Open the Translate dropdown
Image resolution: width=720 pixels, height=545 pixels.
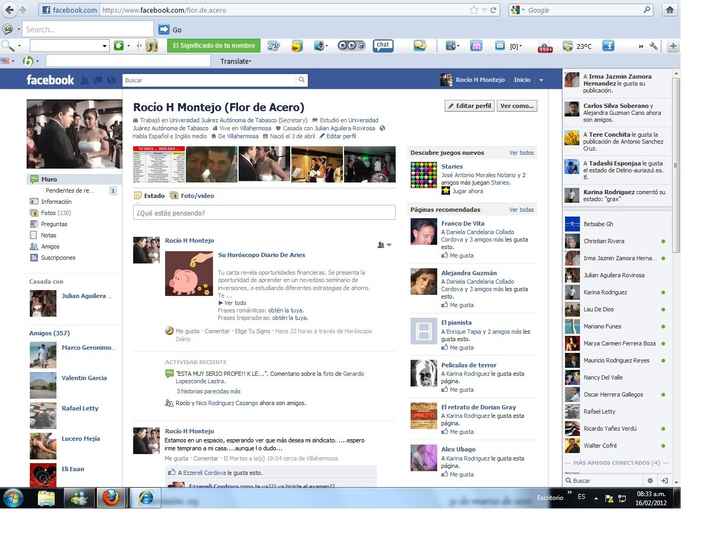[x=236, y=61]
